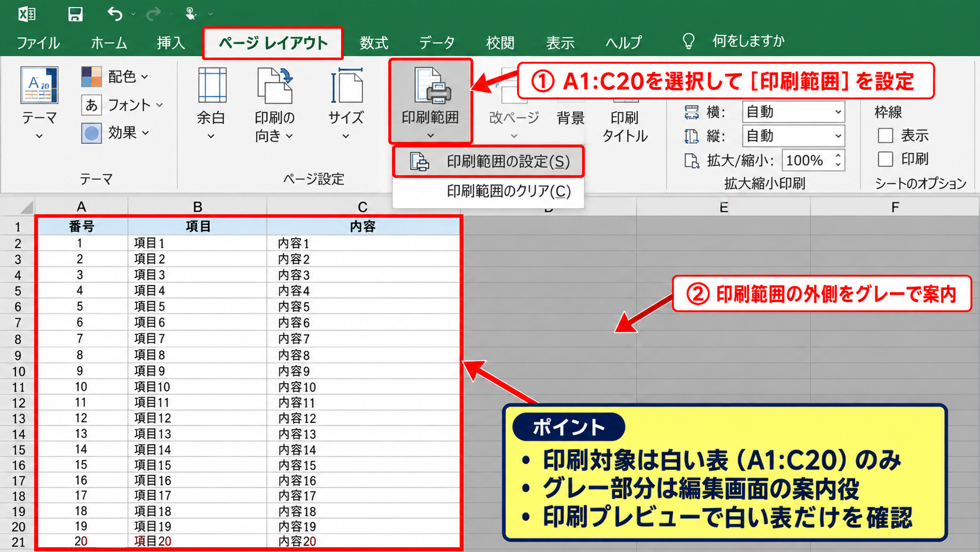The height and width of the screenshot is (552, 980).
Task: Click the Excel app icon
Action: tap(27, 13)
